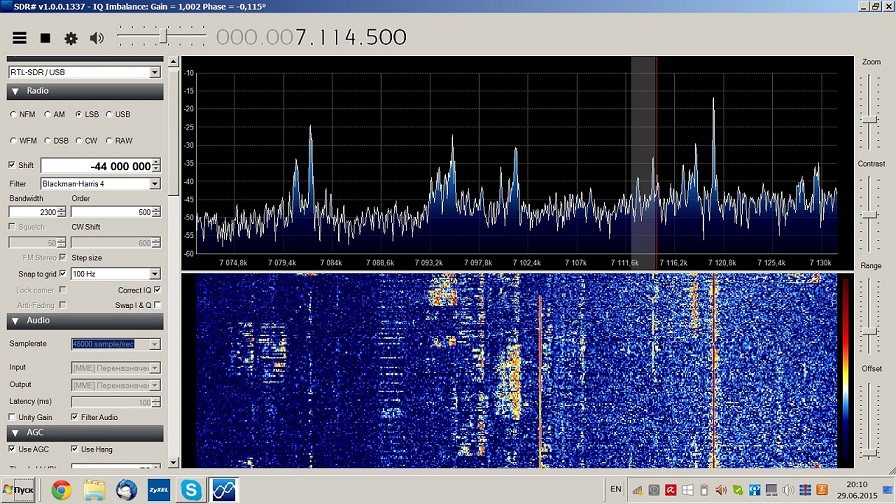This screenshot has width=896, height=504.
Task: Open the Windows Start (Пуск) button
Action: point(18,490)
